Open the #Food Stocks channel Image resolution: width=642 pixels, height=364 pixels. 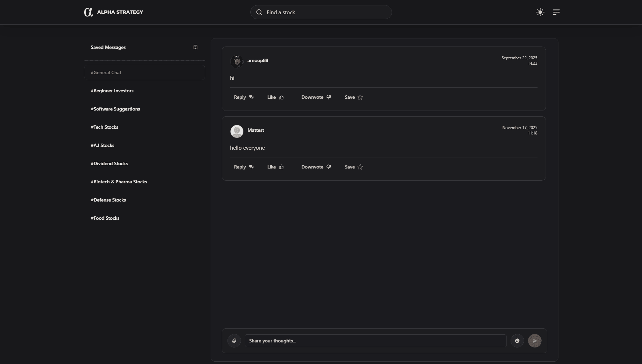(105, 218)
